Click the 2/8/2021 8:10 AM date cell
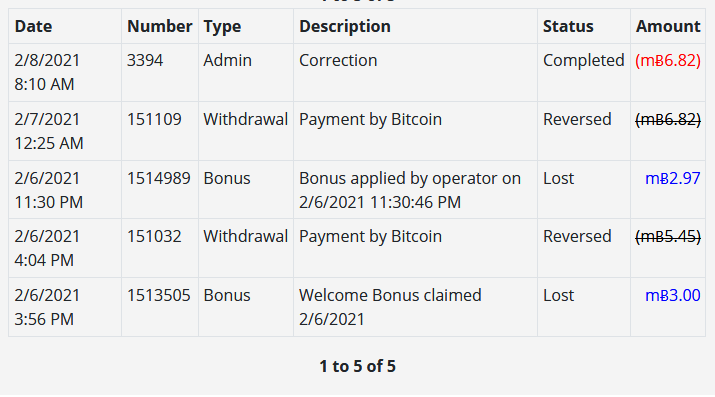Image resolution: width=715 pixels, height=397 pixels. pyautogui.click(x=47, y=72)
